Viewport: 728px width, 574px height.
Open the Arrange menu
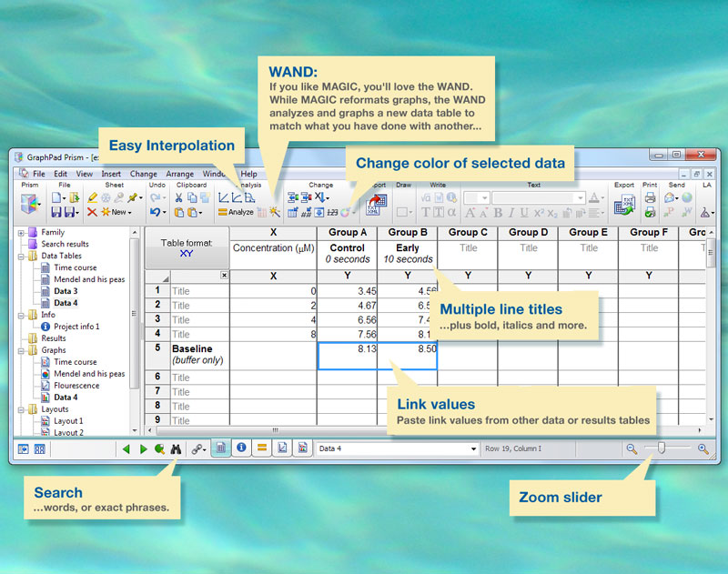coord(179,174)
